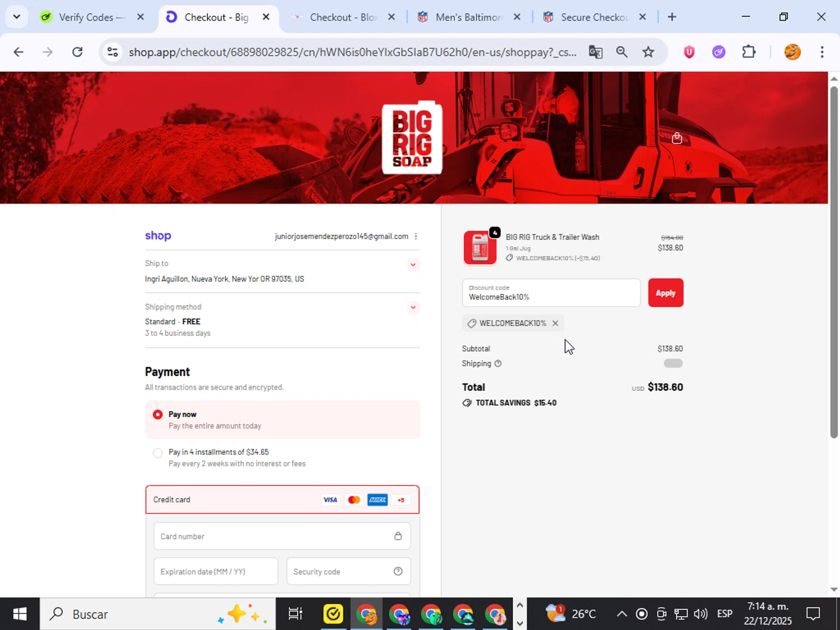Screen dimensions: 840x630
Task: Focus the Discount code field
Action: click(551, 293)
